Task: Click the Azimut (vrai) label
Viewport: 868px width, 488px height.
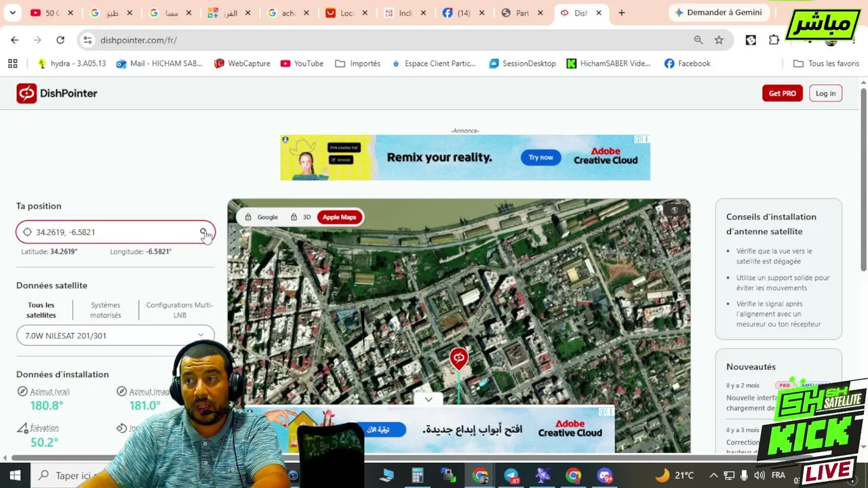Action: pos(50,392)
